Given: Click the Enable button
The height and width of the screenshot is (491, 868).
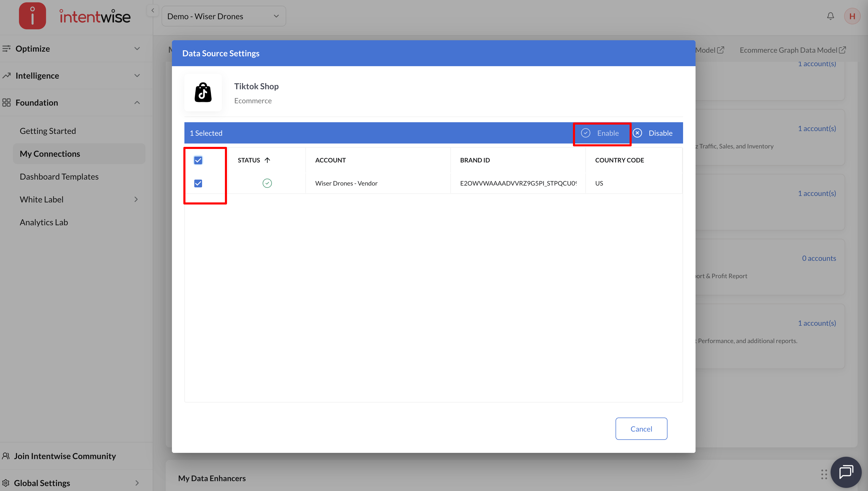Looking at the screenshot, I should pyautogui.click(x=600, y=133).
